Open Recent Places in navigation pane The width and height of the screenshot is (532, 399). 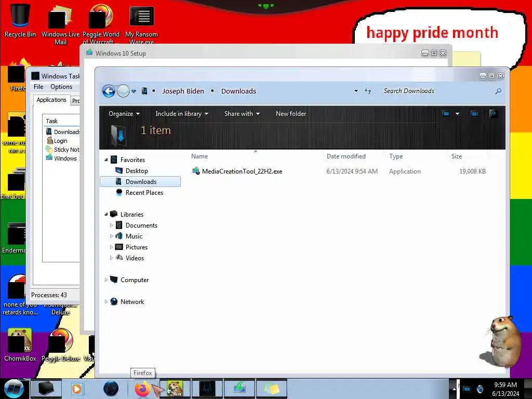(144, 192)
